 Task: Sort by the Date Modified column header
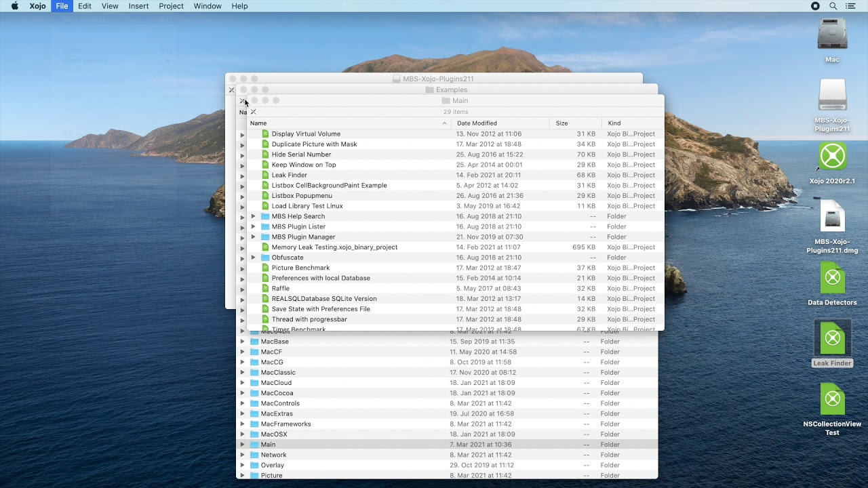click(x=500, y=123)
